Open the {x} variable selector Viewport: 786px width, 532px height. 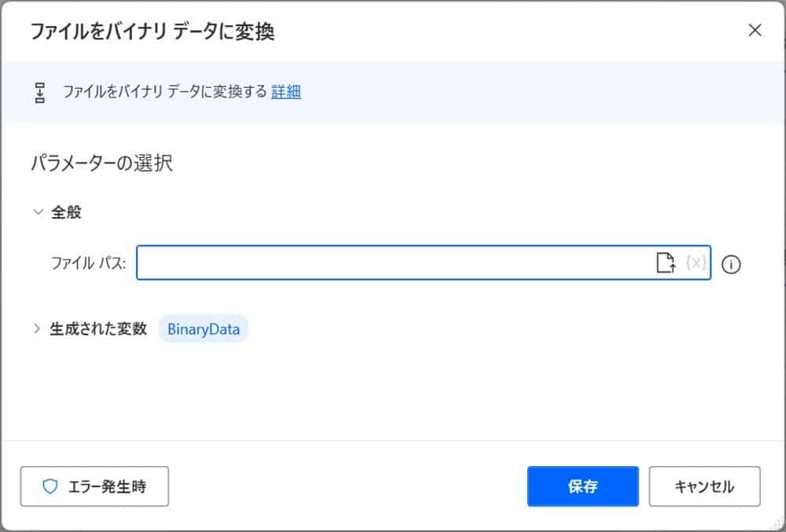(x=695, y=262)
